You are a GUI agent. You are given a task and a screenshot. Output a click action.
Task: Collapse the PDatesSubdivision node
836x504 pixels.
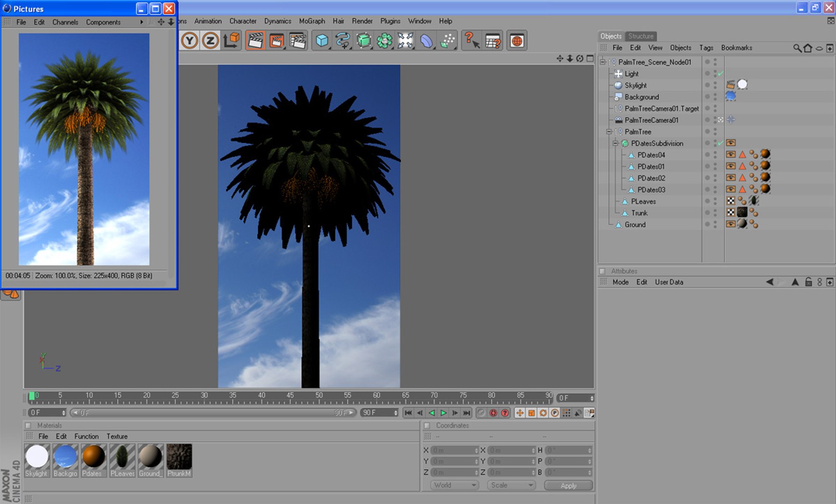[x=616, y=143]
